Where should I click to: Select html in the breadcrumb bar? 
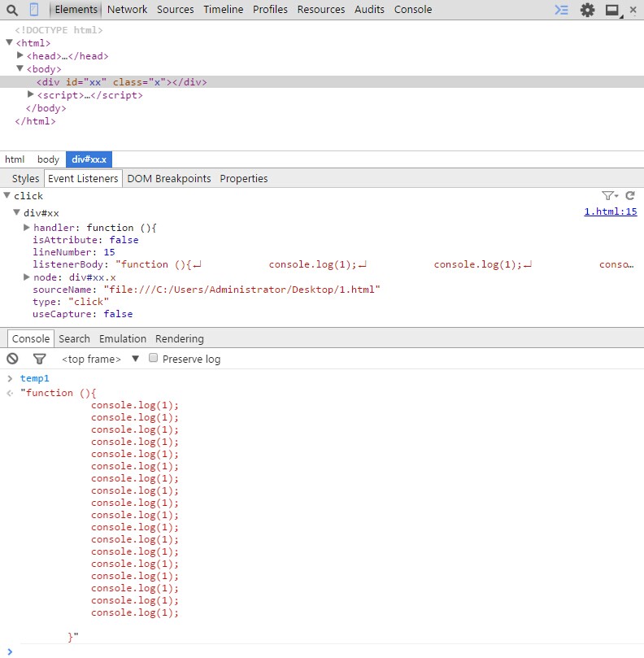click(x=15, y=159)
